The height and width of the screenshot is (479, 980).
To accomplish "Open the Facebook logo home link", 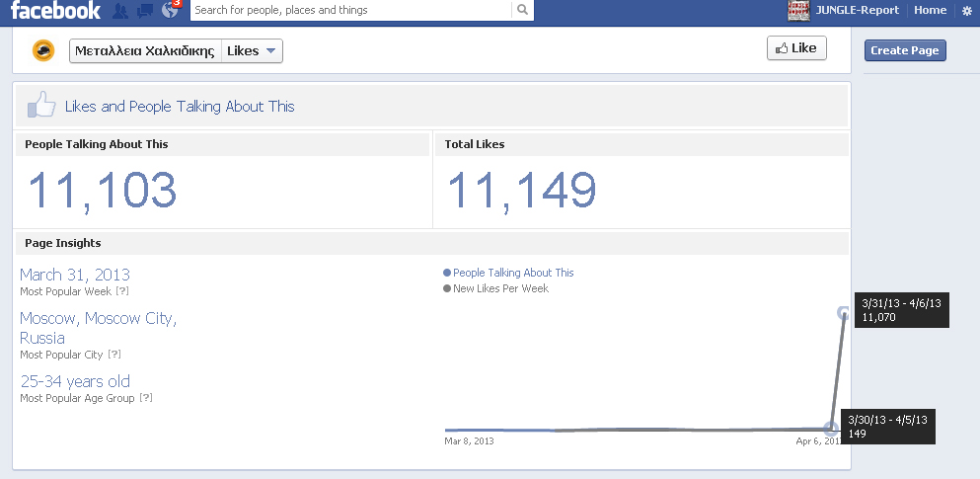I will 55,10.
